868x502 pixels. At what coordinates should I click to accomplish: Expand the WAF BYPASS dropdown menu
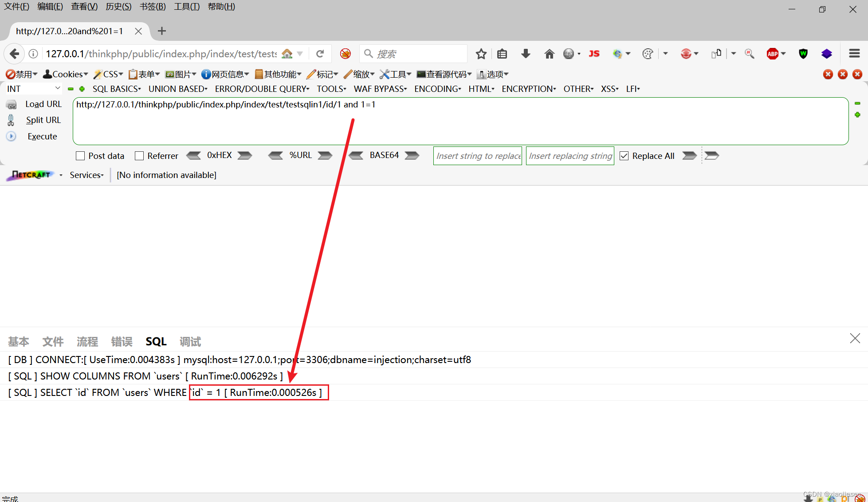tap(380, 89)
